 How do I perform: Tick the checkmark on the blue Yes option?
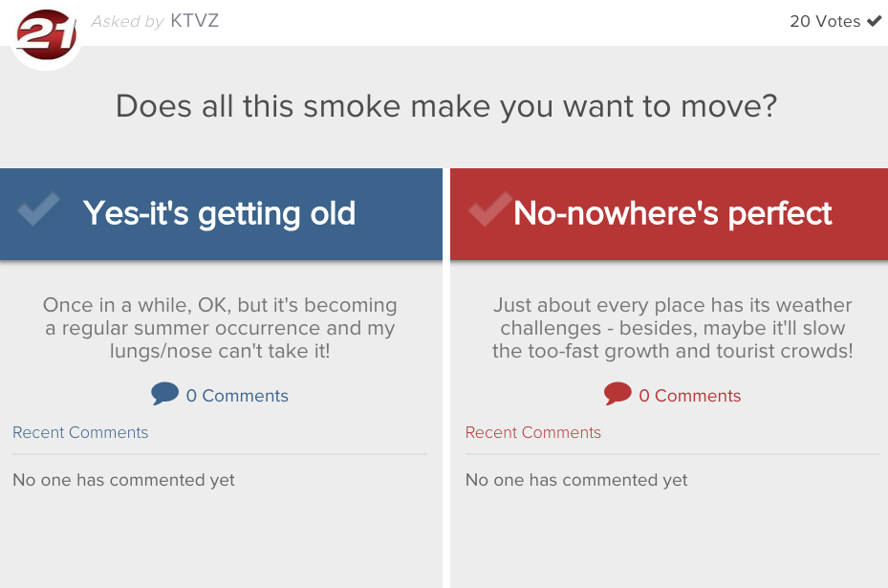(38, 209)
